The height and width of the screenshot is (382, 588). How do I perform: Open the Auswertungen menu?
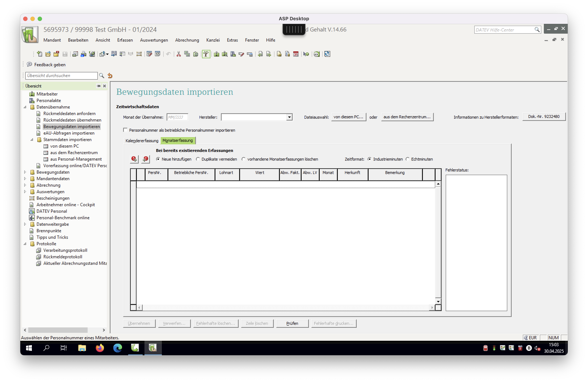(x=154, y=40)
